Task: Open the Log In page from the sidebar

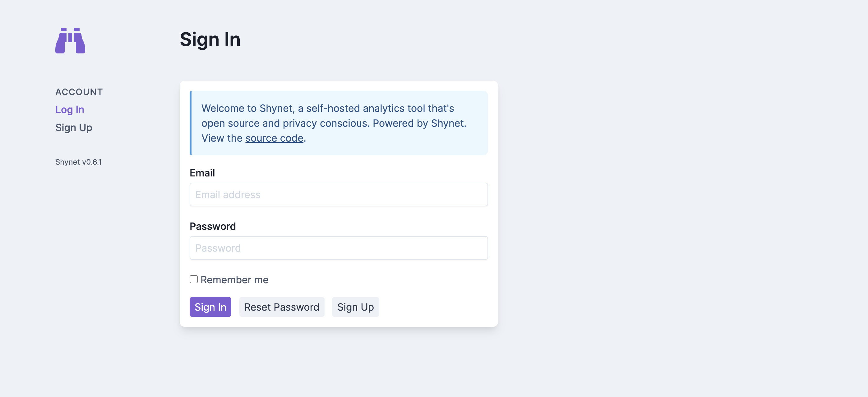Action: tap(69, 109)
